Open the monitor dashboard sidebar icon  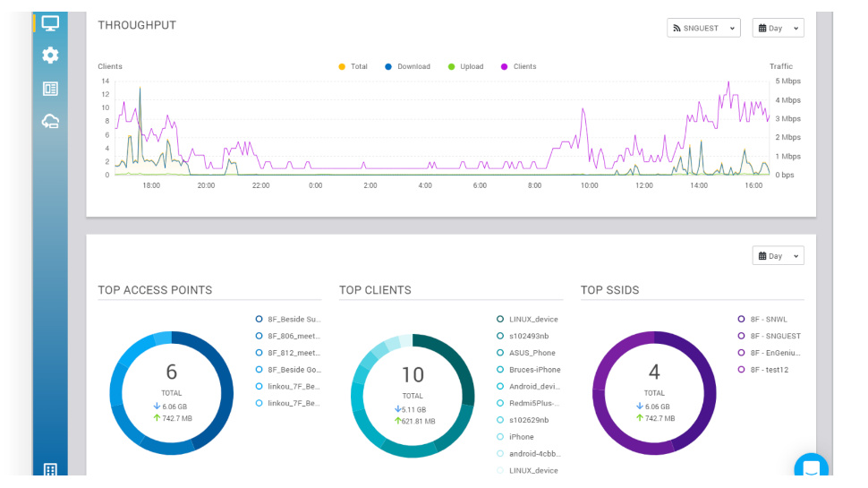pyautogui.click(x=50, y=23)
